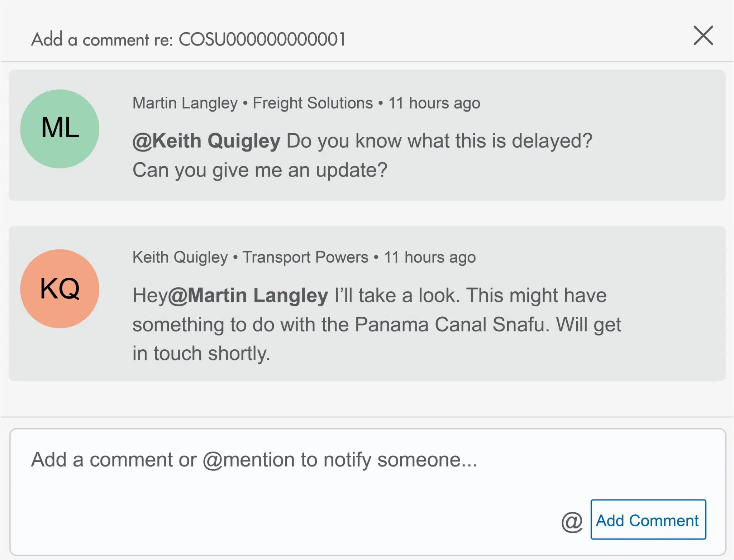734x560 pixels.
Task: Click the timestamp on Martin Langley's comment
Action: pos(434,103)
